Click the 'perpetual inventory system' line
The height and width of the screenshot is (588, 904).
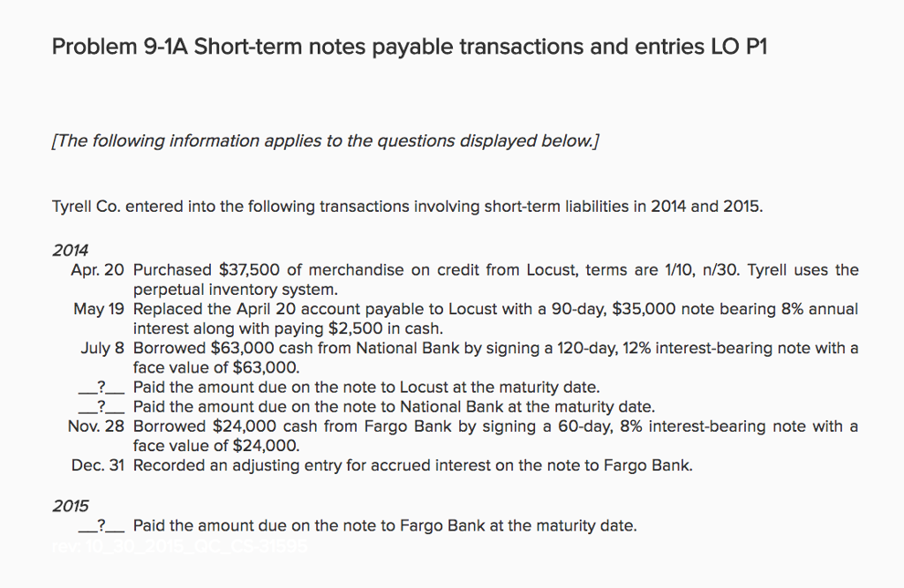coord(235,290)
